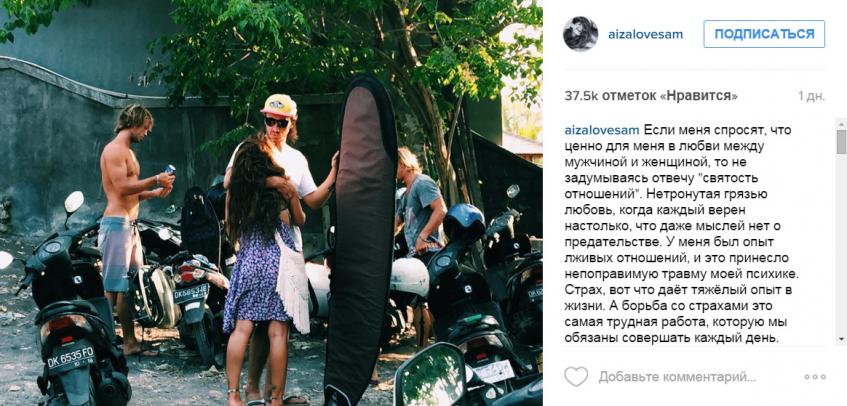The width and height of the screenshot is (847, 406).
Task: Click the Добавьте комментарий input field
Action: [677, 376]
